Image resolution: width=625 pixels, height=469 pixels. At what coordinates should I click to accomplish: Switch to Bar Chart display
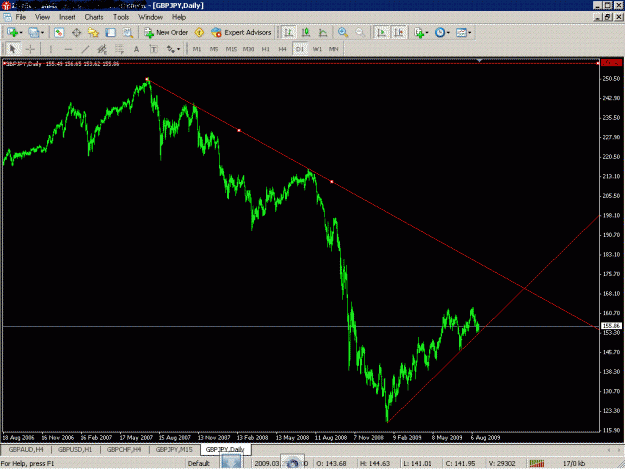click(x=289, y=32)
